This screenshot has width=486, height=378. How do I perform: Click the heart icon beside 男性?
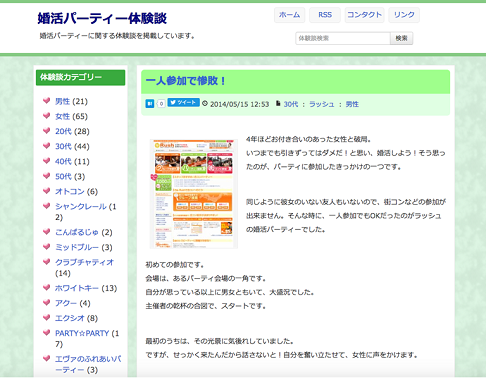pyautogui.click(x=46, y=100)
